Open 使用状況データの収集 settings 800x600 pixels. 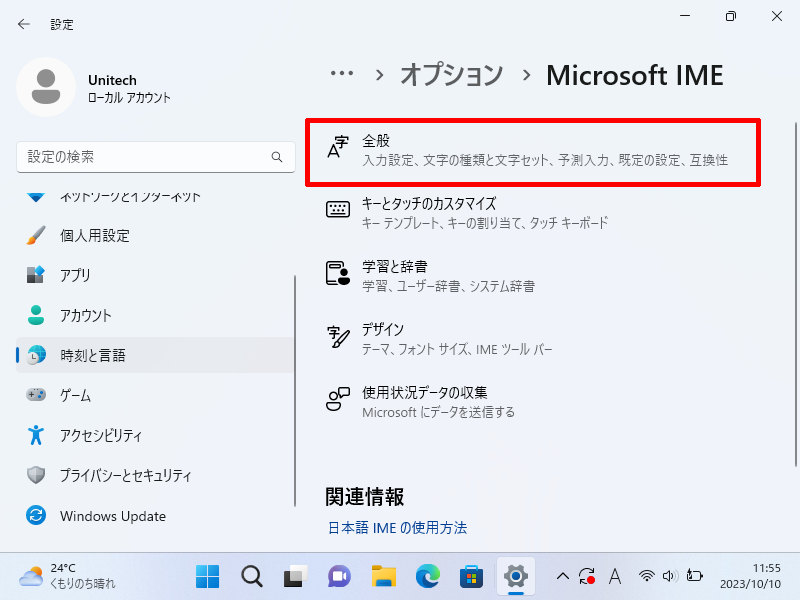[x=533, y=402]
